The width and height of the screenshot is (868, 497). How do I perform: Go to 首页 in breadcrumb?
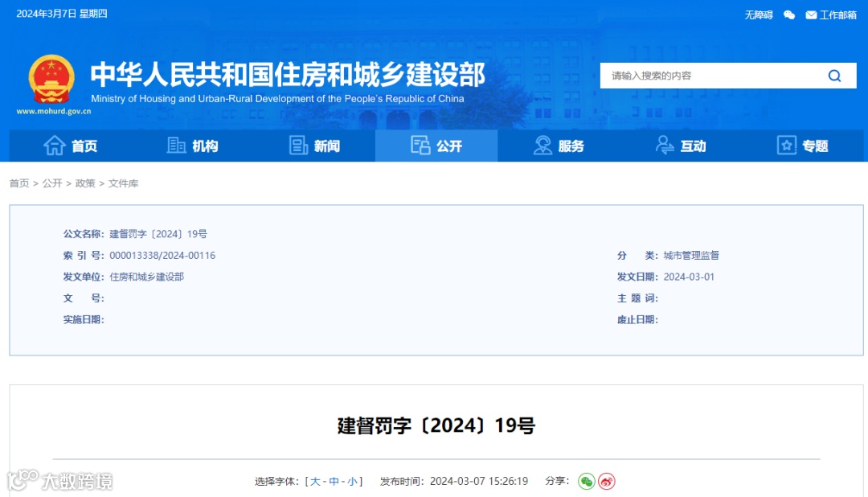[x=19, y=183]
